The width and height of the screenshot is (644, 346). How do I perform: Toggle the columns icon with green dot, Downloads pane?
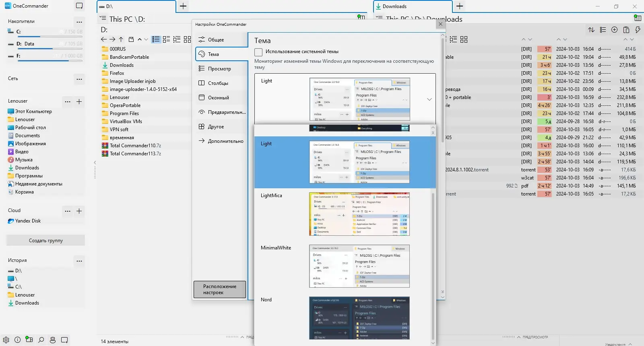coord(638,18)
